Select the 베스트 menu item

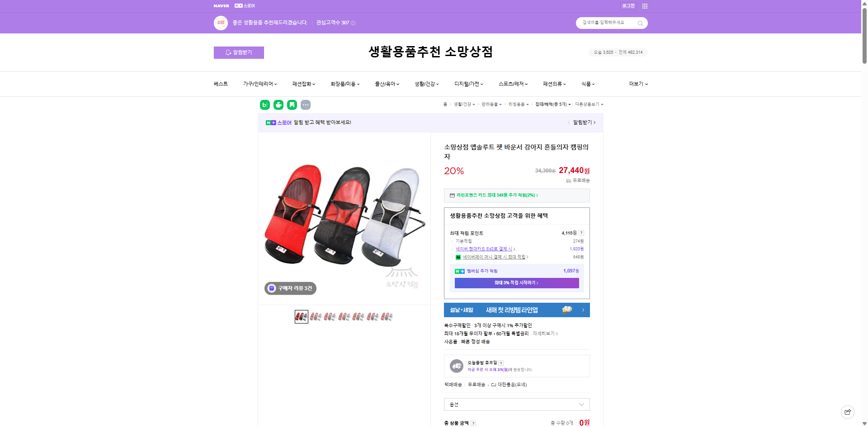click(220, 84)
